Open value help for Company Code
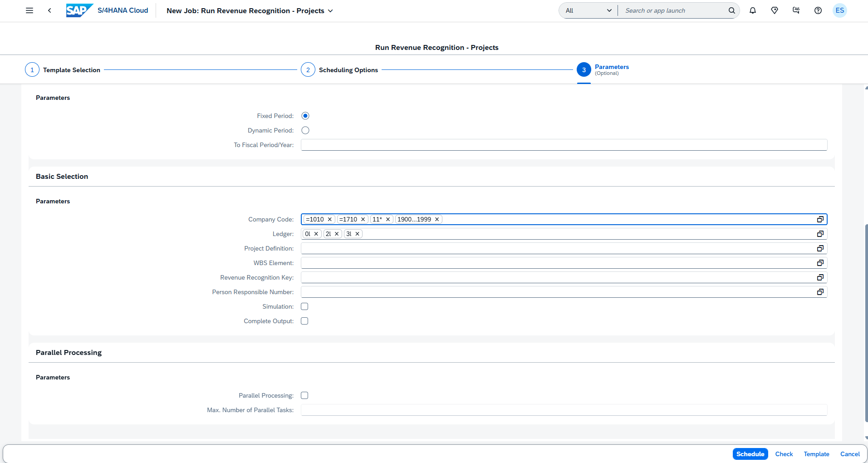Viewport: 868px width, 463px height. coord(820,219)
